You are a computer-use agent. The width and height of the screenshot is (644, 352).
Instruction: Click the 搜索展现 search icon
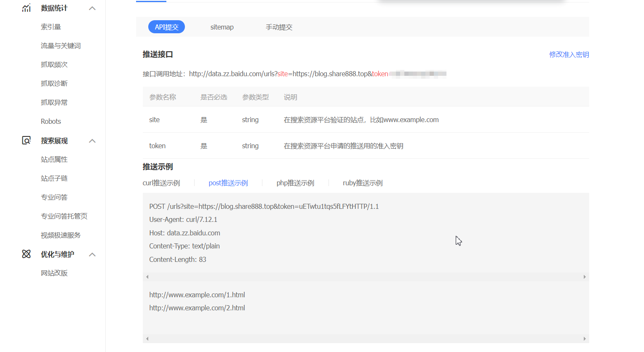click(x=26, y=140)
